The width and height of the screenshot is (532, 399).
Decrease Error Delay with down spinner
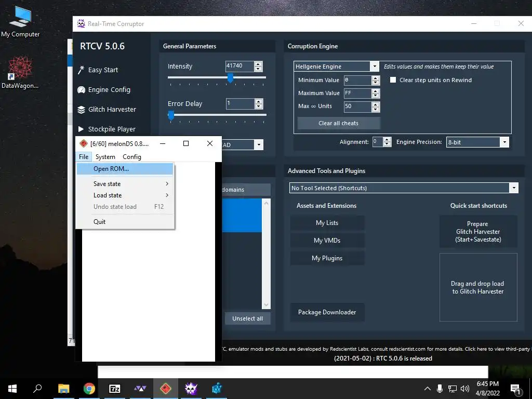point(259,107)
